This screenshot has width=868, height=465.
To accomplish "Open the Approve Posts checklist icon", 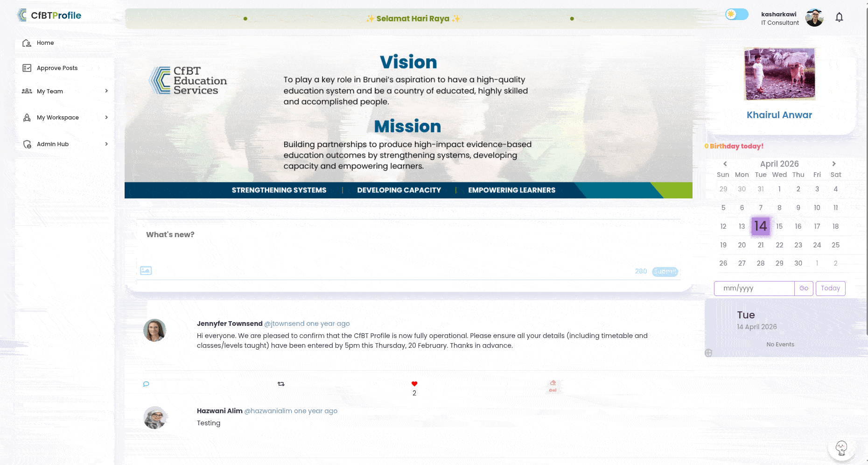I will tap(27, 68).
